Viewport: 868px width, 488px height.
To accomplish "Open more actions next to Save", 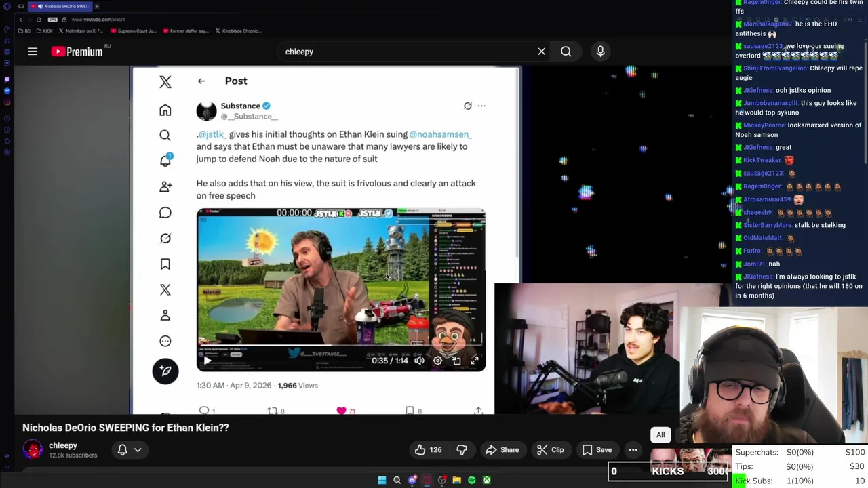I will pos(633,450).
